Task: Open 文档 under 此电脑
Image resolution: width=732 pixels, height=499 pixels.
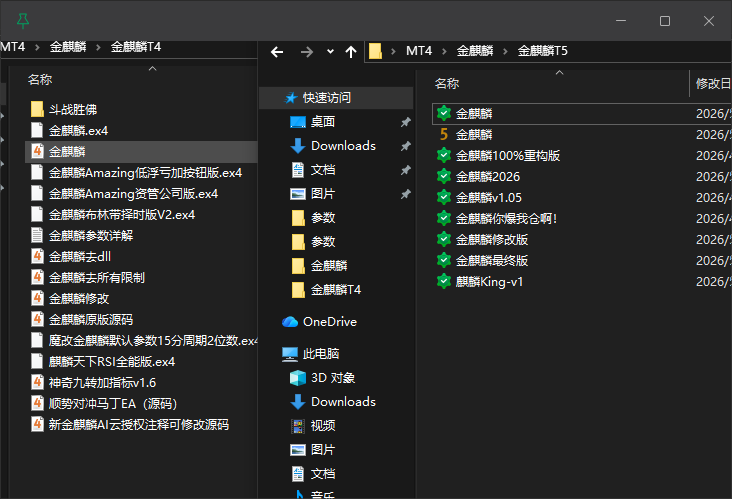Action: (x=323, y=474)
